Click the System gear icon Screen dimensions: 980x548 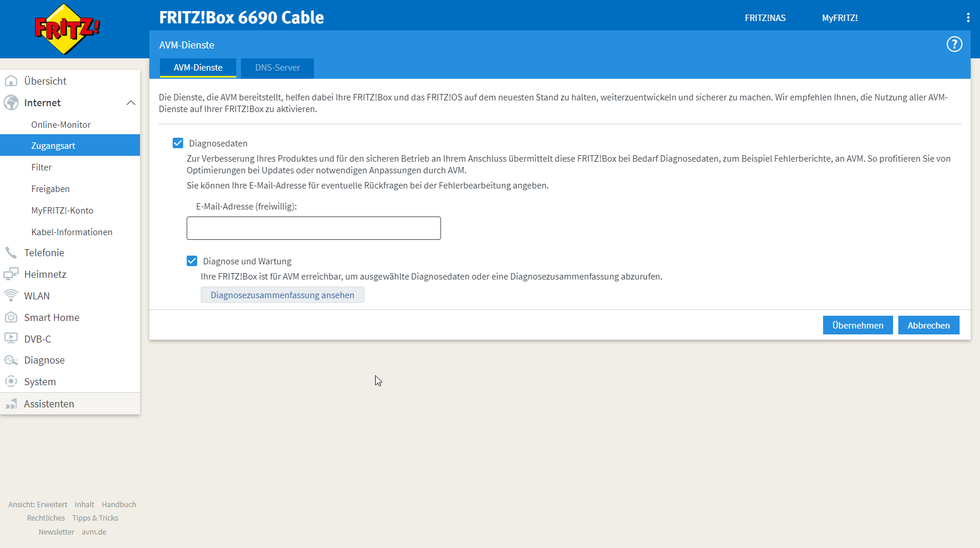click(11, 382)
